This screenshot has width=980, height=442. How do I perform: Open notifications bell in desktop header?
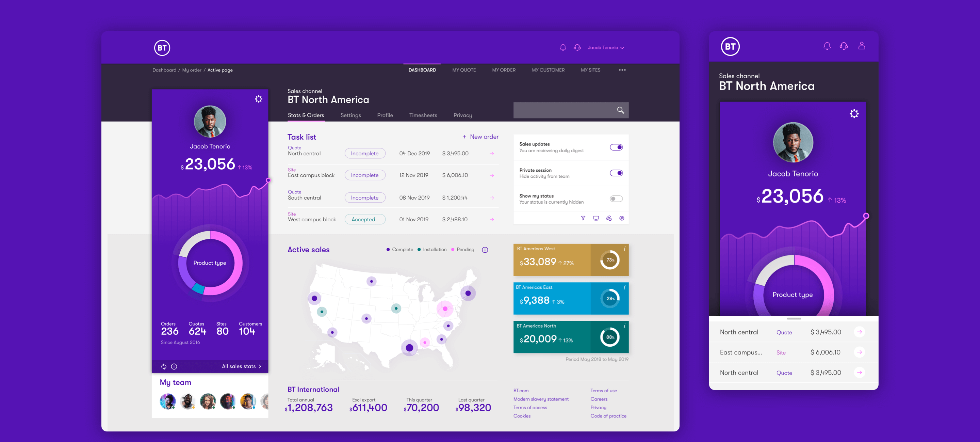[563, 48]
